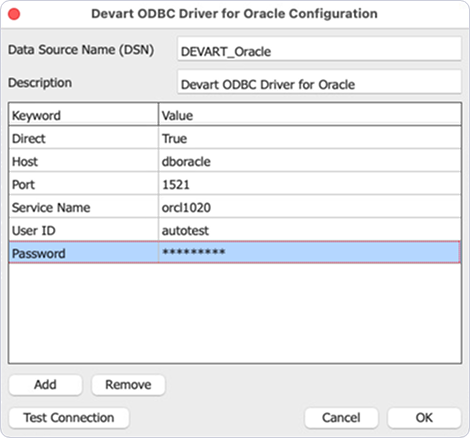This screenshot has height=438, width=470.
Task: Click the Remove button
Action: pos(128,385)
